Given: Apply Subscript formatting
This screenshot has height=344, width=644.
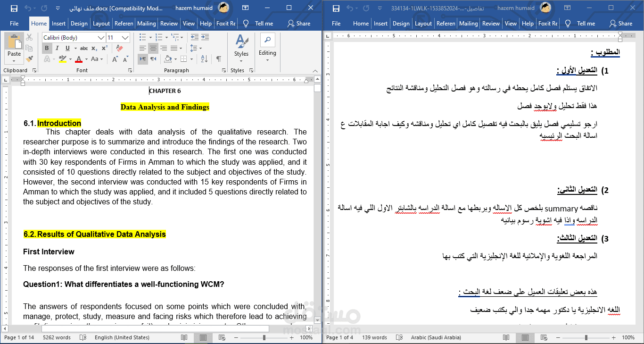Looking at the screenshot, I should coord(94,48).
